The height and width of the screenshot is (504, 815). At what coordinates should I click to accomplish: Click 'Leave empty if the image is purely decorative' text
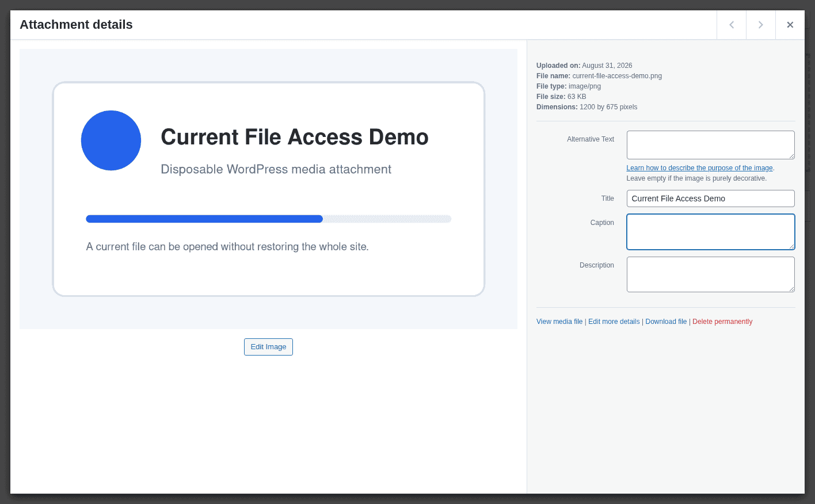point(696,178)
